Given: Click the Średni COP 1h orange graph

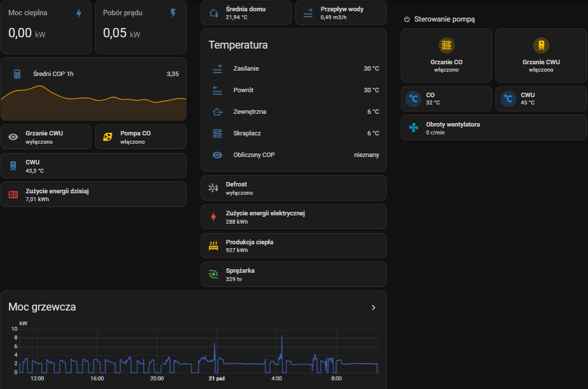Looking at the screenshot, I should (x=93, y=103).
